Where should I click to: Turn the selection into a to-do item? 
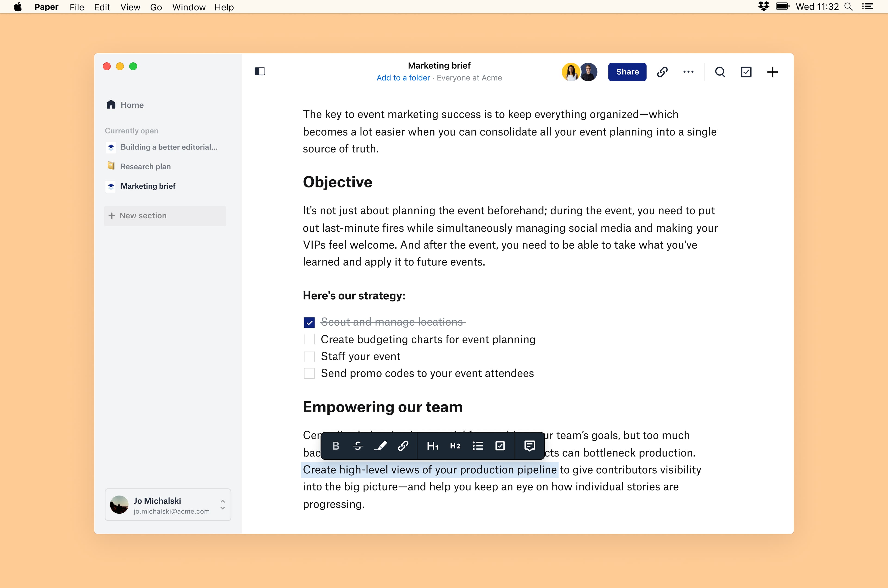(x=500, y=445)
